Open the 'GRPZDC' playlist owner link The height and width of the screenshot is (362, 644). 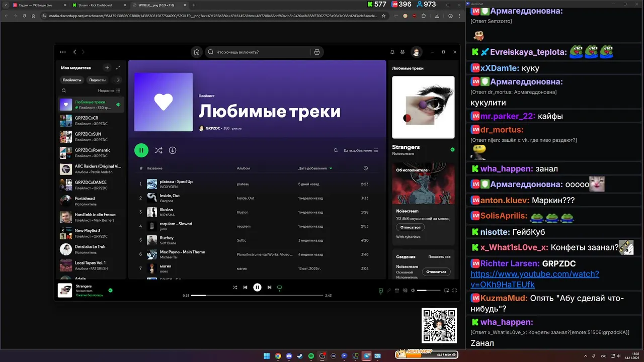click(x=213, y=128)
